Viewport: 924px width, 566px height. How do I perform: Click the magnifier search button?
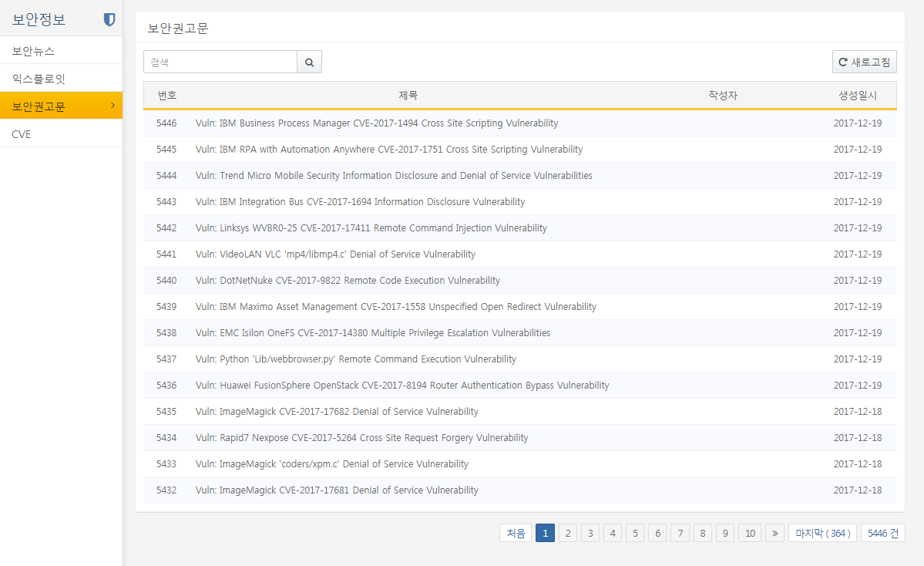309,62
